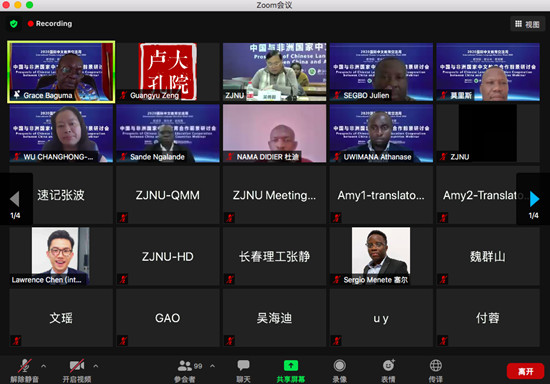
Task: Select Lawrence Chen's video tile
Action: tap(61, 256)
